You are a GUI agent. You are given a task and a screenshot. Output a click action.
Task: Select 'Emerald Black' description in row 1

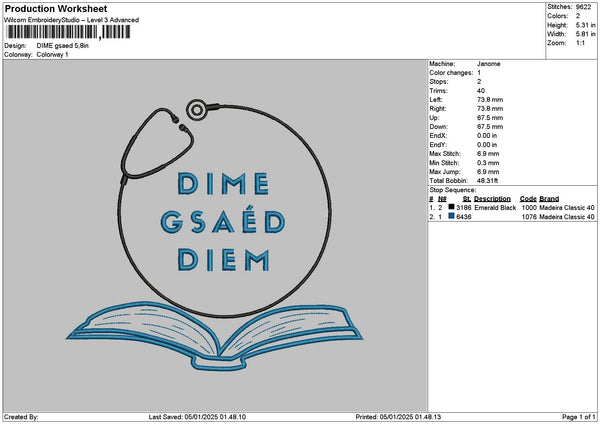point(495,208)
